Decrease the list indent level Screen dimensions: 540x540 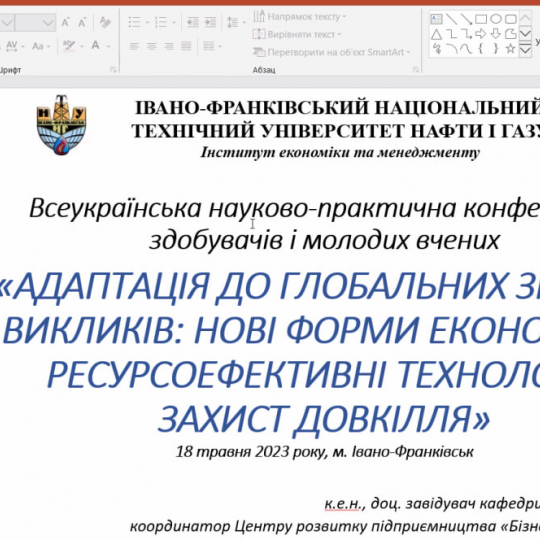tap(192, 22)
